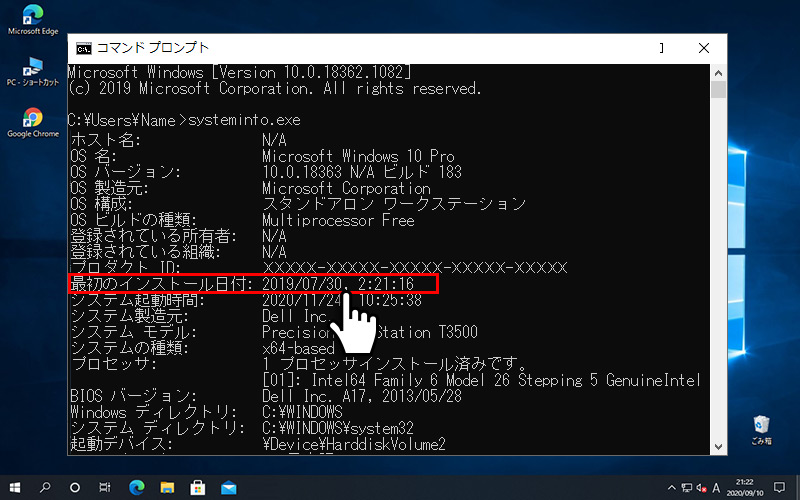Click the Version 10.0.18362.1082 header line
800x500 pixels.
(x=239, y=72)
